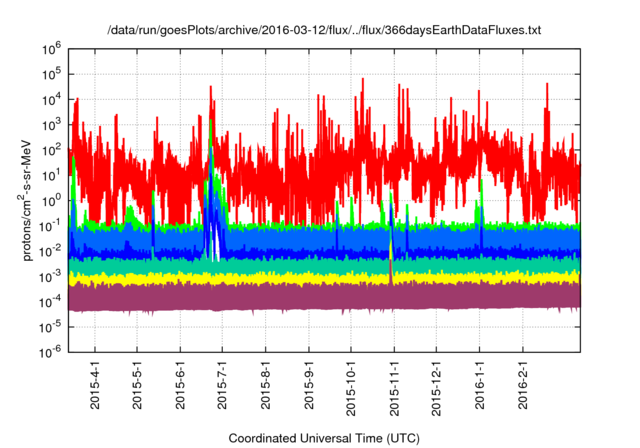
Task: Click the x-axis label 2015-5-1
Action: 137,385
